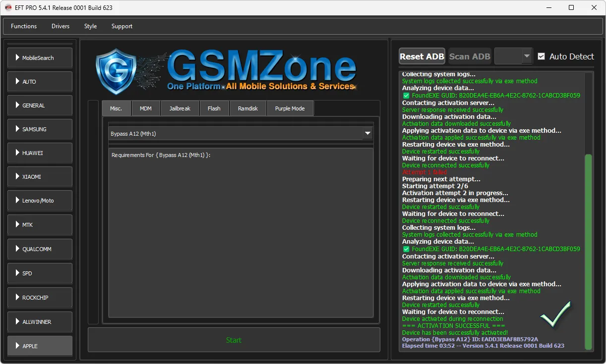Viewport: 606px width, 364px height.
Task: Click the EFT PRO title bar icon
Action: [x=8, y=7]
